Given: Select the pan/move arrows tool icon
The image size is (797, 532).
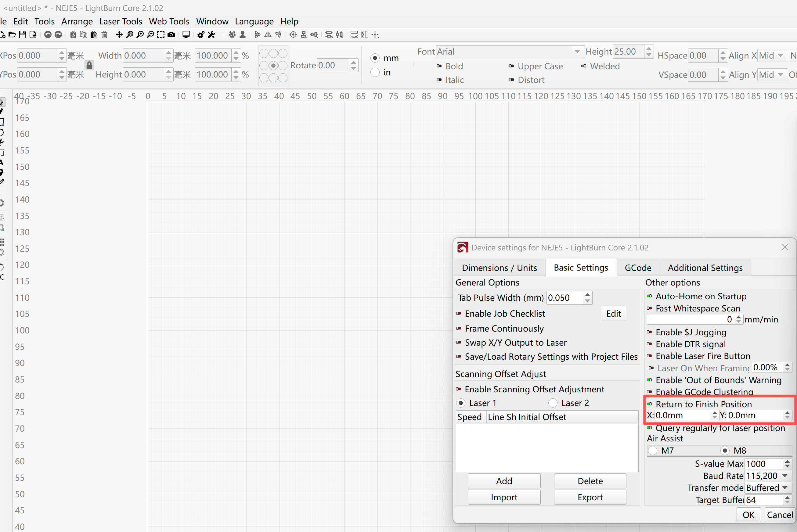Looking at the screenshot, I should pos(119,34).
